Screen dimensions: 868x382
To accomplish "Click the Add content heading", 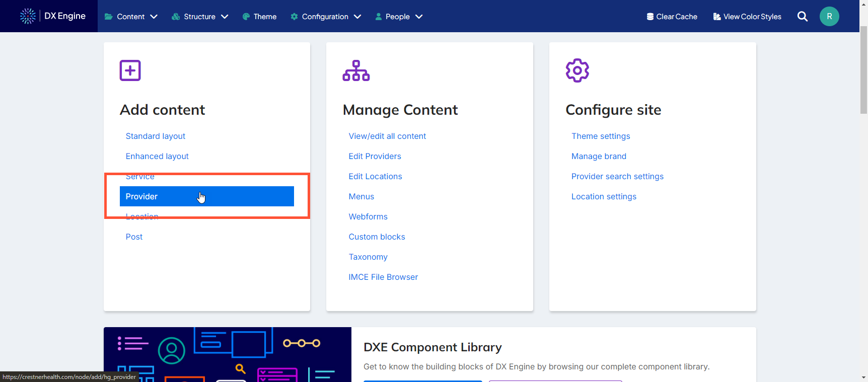I will point(162,110).
